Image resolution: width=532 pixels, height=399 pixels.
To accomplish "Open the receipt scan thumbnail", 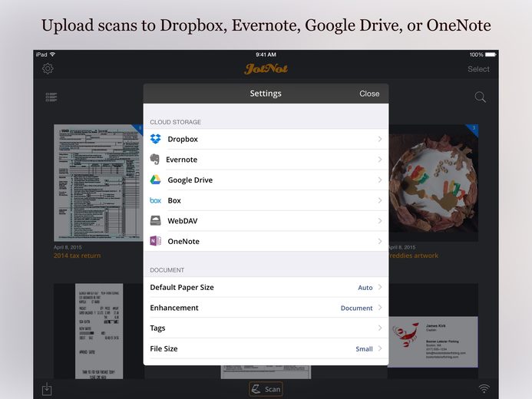I will point(99,331).
